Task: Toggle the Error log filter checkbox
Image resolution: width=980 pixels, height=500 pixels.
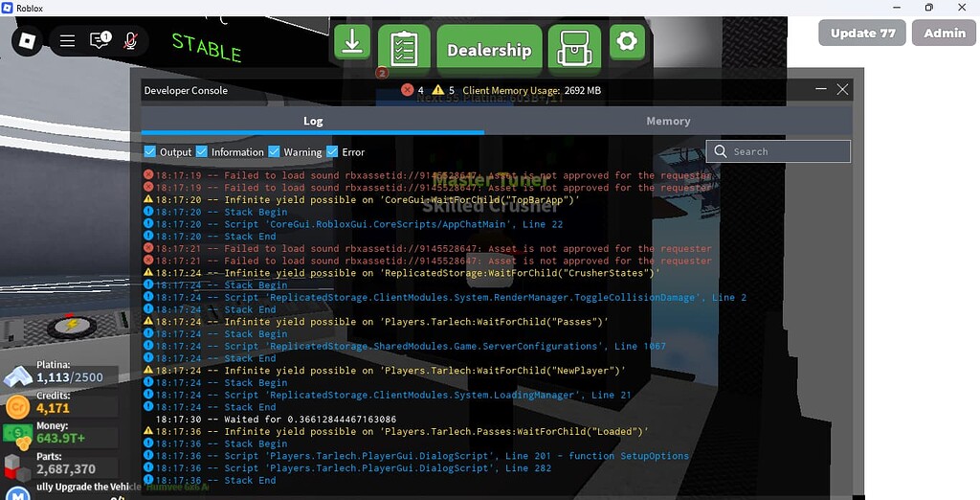Action: pyautogui.click(x=332, y=151)
